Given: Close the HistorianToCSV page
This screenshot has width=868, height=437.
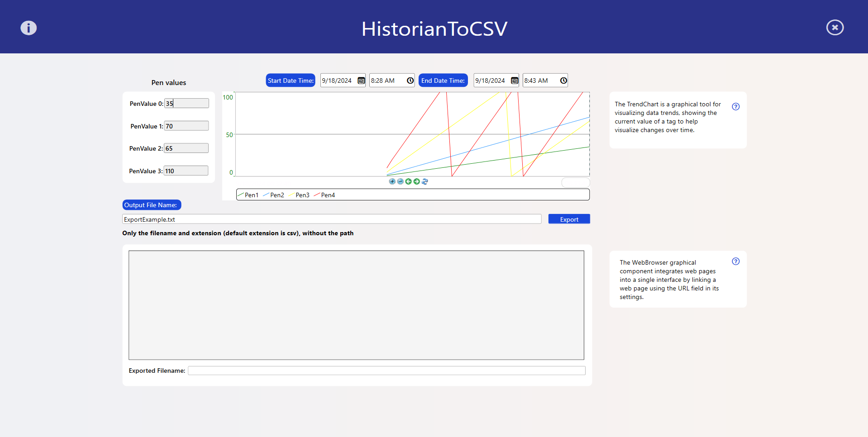Looking at the screenshot, I should pos(835,28).
